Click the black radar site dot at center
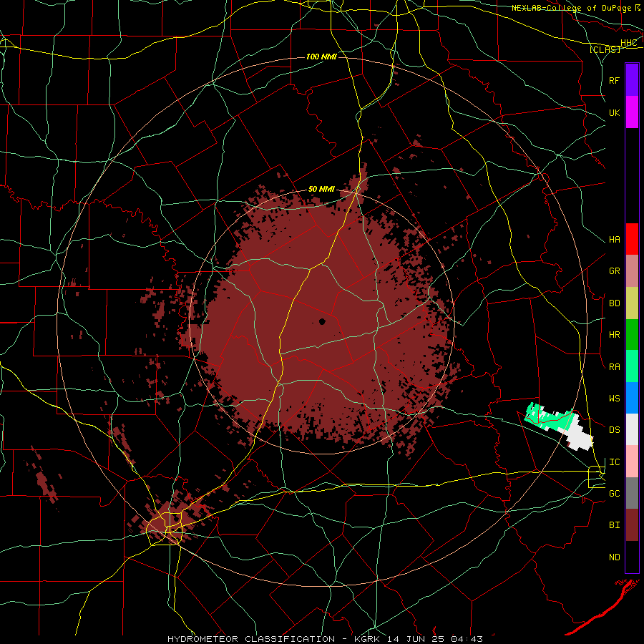 pyautogui.click(x=322, y=321)
